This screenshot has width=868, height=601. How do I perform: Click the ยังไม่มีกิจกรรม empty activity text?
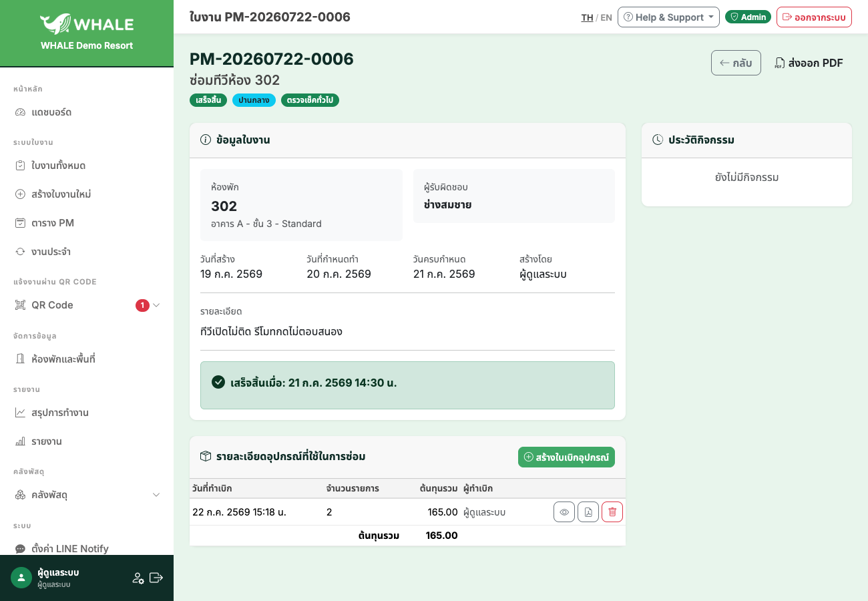point(746,177)
